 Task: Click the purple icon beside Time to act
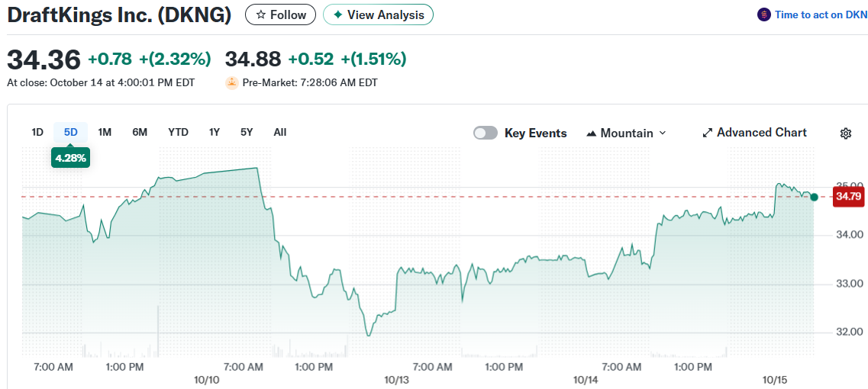pos(763,14)
